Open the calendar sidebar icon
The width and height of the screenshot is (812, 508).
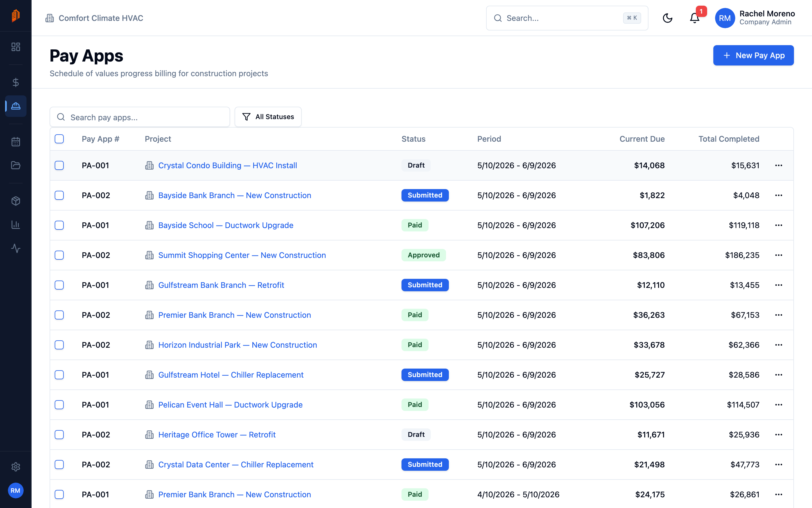point(16,142)
